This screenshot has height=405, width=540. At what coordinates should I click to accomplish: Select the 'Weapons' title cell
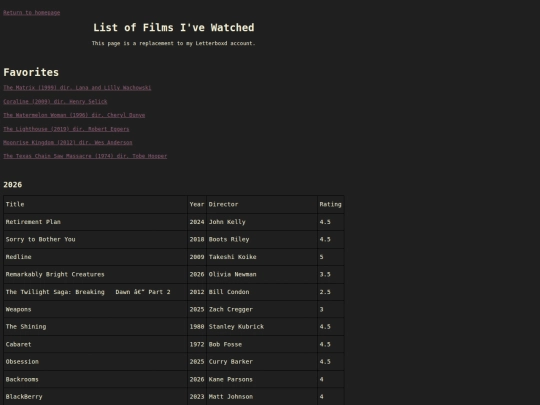coord(95,310)
